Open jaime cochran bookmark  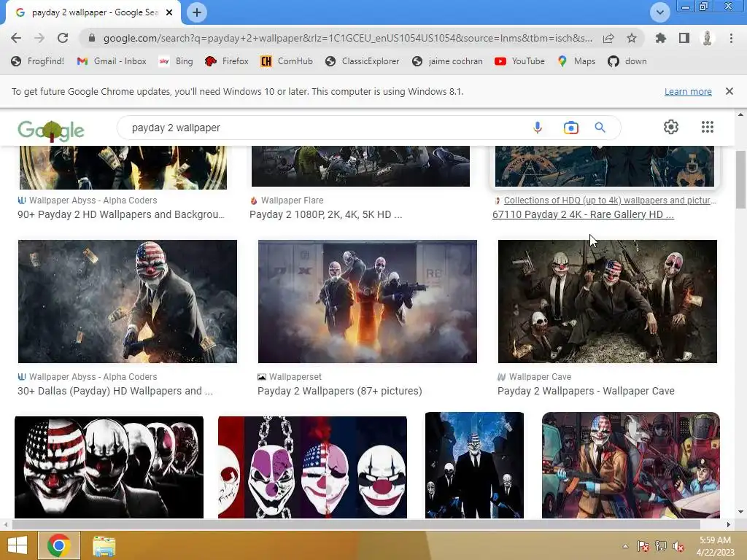pyautogui.click(x=447, y=61)
